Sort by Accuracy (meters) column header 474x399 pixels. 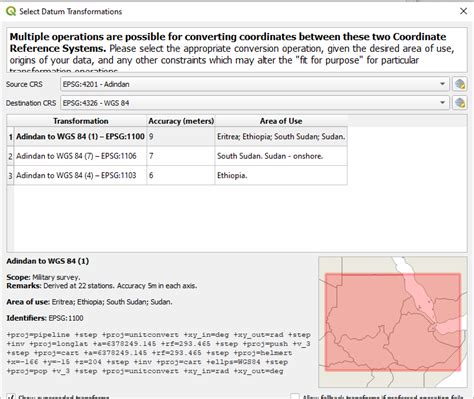[x=181, y=121]
